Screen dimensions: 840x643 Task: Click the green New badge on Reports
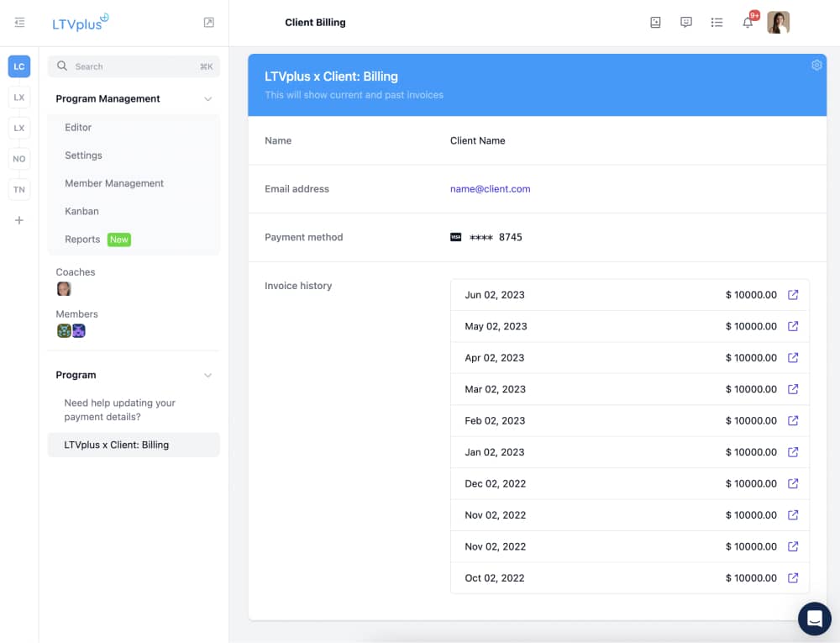119,240
